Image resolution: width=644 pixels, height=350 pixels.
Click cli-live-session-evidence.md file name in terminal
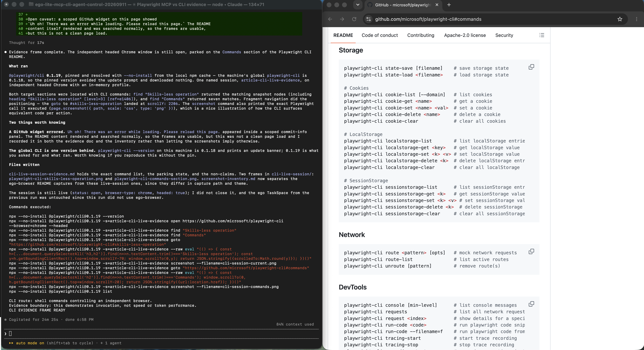coord(42,174)
